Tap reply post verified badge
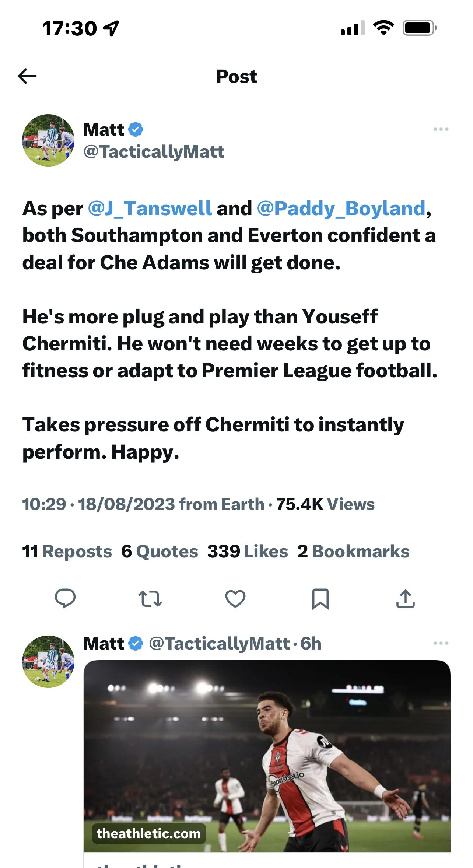 (x=136, y=644)
